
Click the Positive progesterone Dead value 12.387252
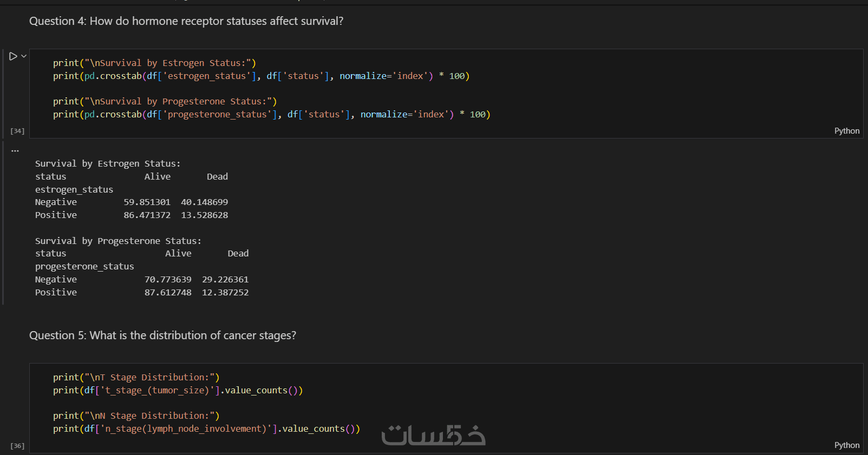pos(225,293)
